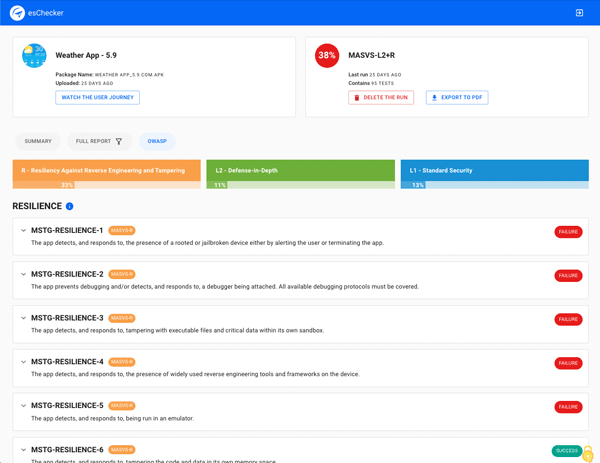Screen dimensions: 600x463
Task: Click MASVS-R tag on MSTG-RESILIENCE-6
Action: 122,450
